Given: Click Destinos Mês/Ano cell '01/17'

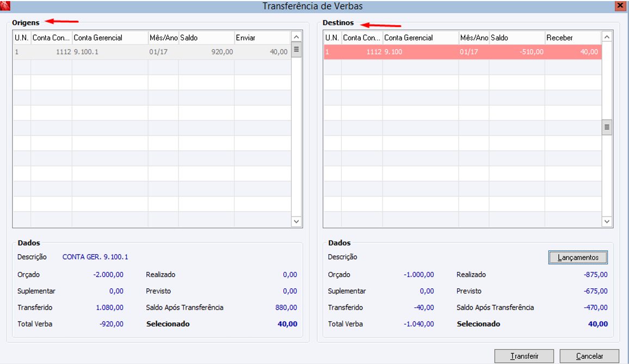Looking at the screenshot, I should point(474,52).
